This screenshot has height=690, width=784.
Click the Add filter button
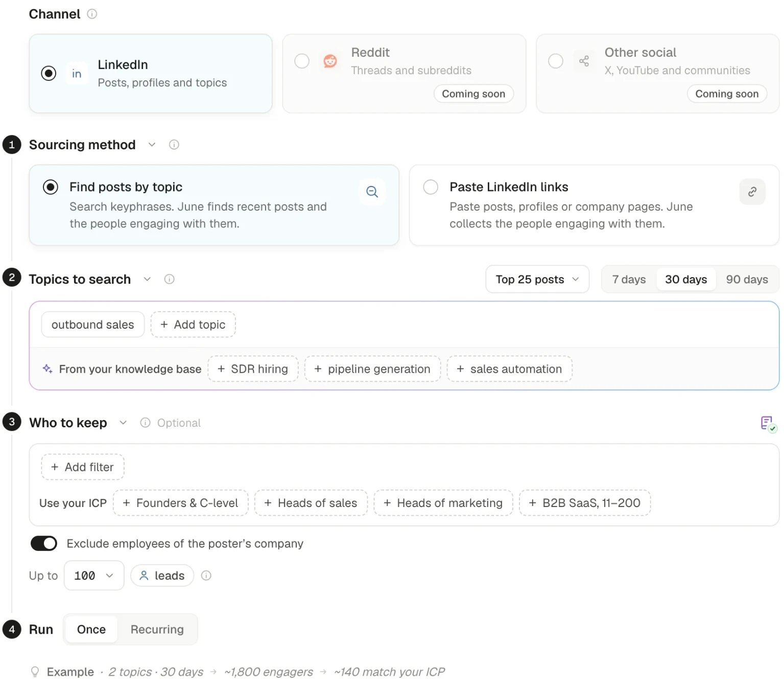pyautogui.click(x=83, y=467)
